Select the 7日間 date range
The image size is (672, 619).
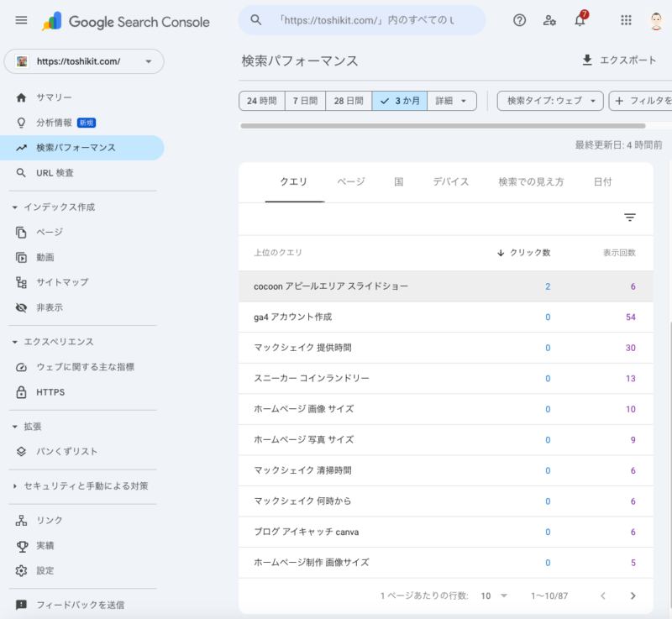(305, 101)
